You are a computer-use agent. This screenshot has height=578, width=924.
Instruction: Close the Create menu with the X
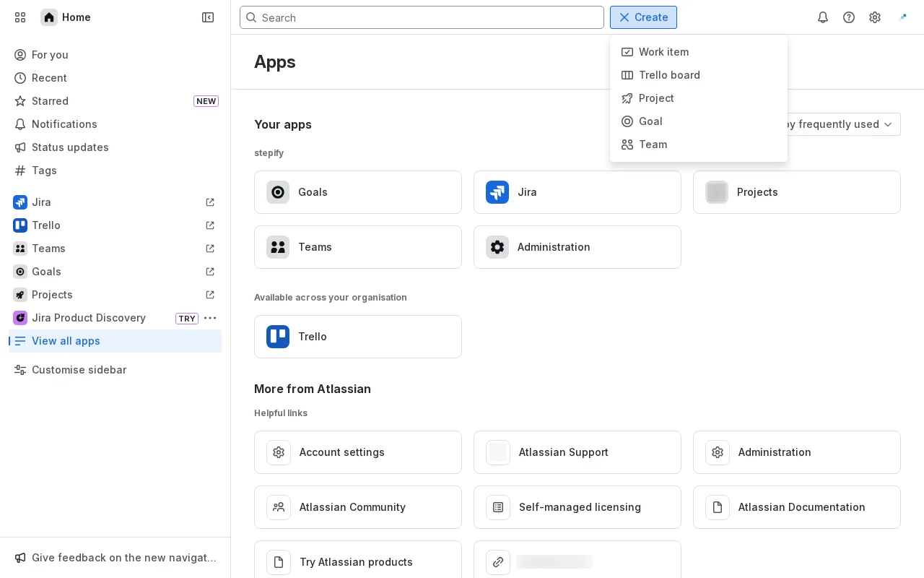(x=624, y=17)
